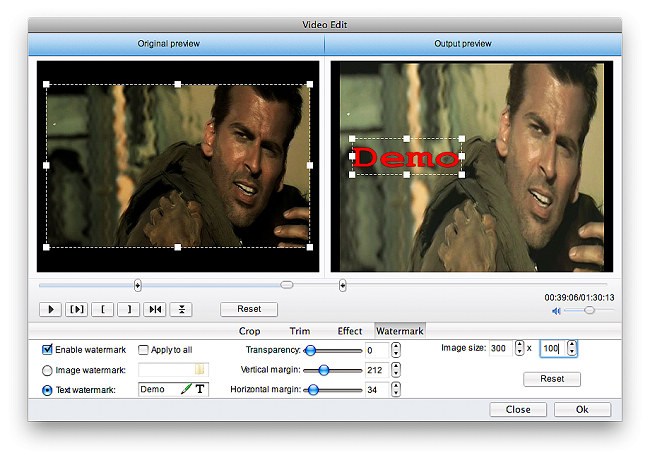Click the Vertical margin value field 212
Image resolution: width=650 pixels, height=460 pixels.
[x=377, y=370]
